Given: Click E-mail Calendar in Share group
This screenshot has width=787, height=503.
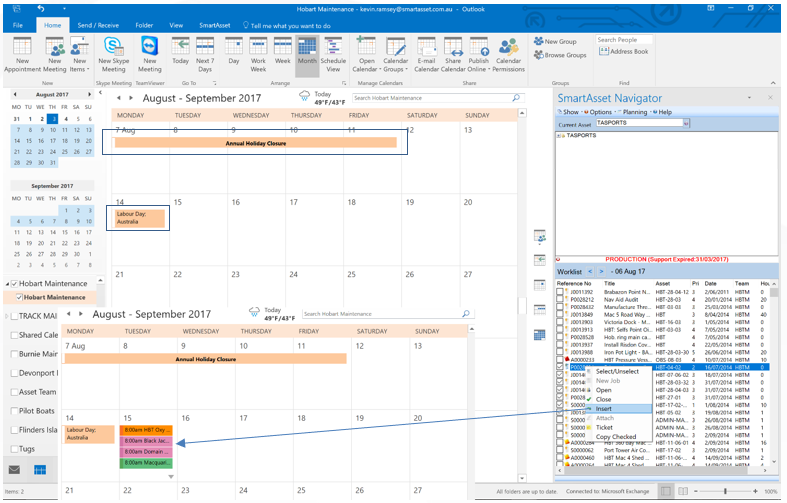Looking at the screenshot, I should [427, 55].
